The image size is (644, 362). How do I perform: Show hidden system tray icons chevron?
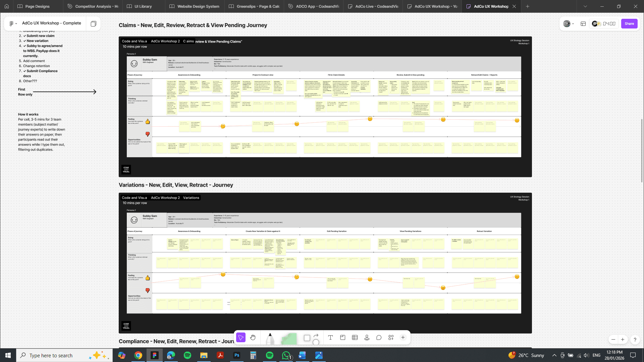(554, 355)
